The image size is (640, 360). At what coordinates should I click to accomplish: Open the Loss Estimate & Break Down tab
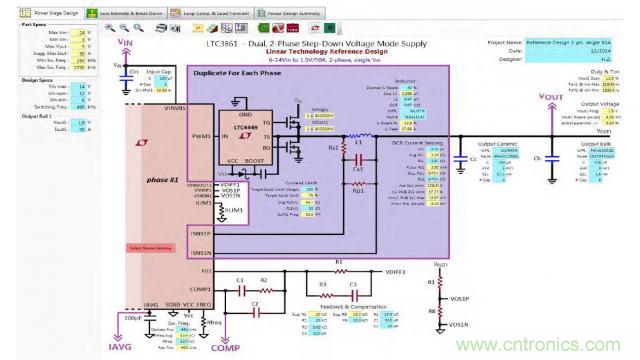(126, 13)
